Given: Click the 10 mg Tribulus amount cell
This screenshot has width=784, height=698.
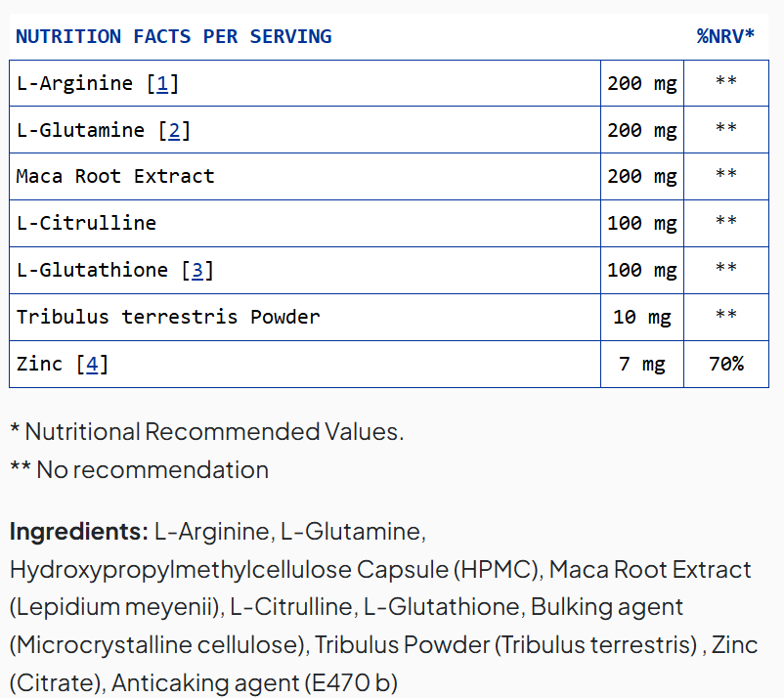Looking at the screenshot, I should (x=641, y=318).
